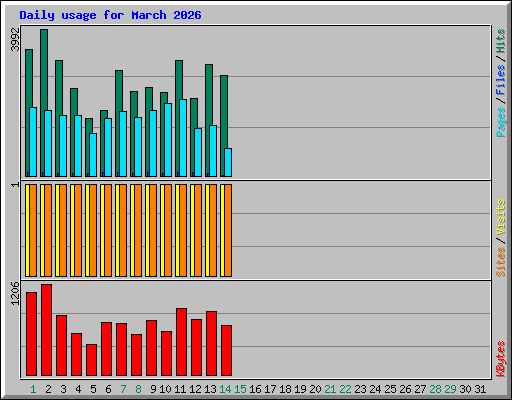The image size is (512, 400).
Task: Click day 7 on the date axis
Action: tap(123, 389)
